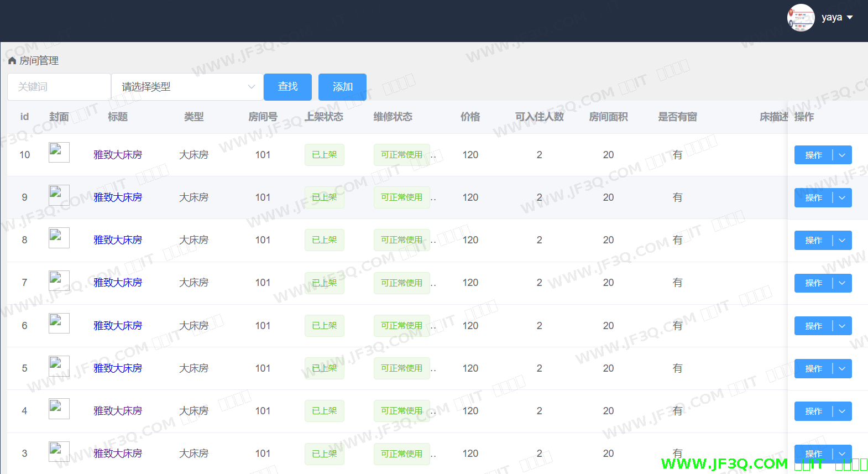Screen dimensions: 868x474
Task: Expand the 操作 dropdown arrow for row 10
Action: click(x=842, y=155)
